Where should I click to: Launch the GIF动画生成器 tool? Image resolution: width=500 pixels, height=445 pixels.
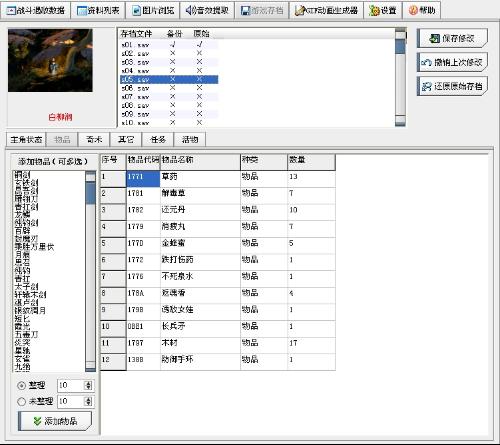tap(326, 10)
